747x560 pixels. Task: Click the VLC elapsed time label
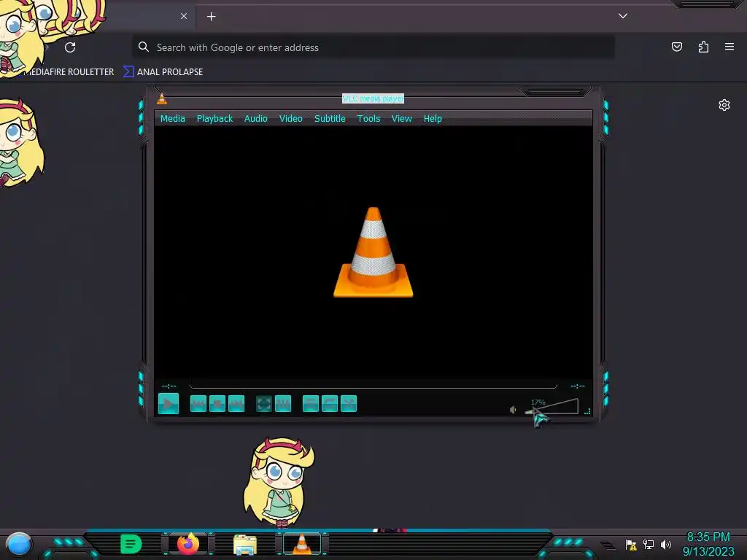[169, 386]
